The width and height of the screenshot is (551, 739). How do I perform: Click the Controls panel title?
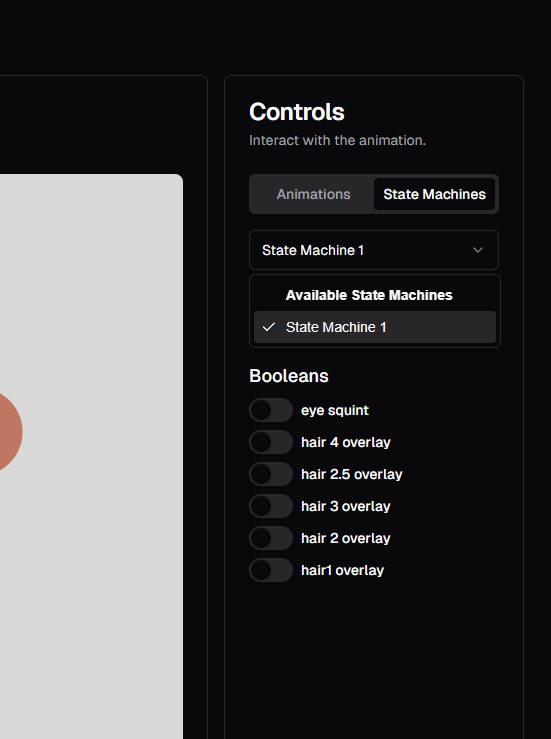point(297,112)
